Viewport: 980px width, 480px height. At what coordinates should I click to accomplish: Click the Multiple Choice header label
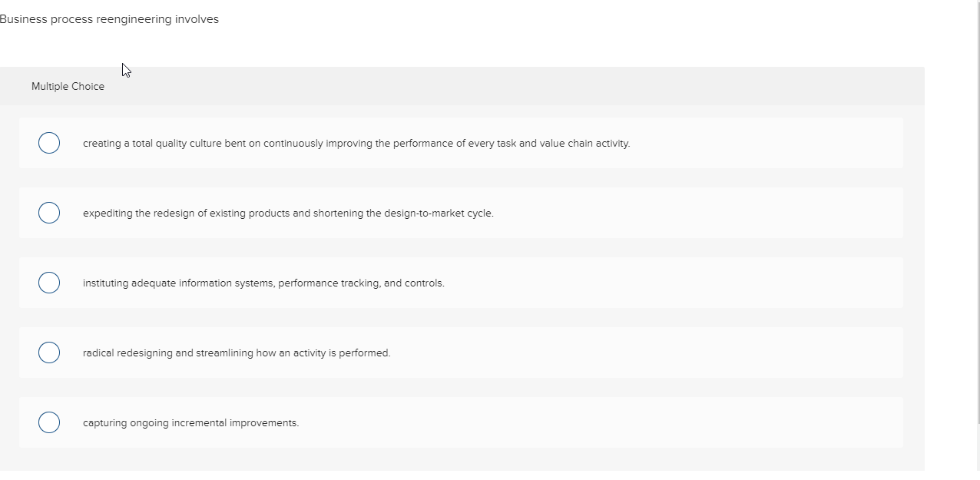(68, 86)
